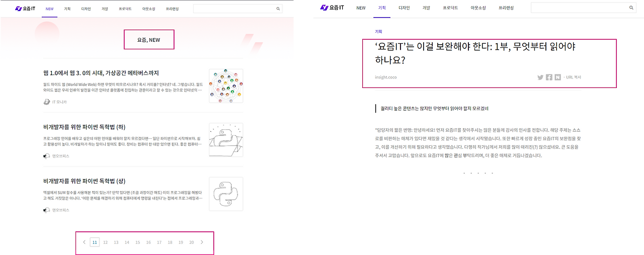Go to previous pages with the left pagination arrow

85,242
